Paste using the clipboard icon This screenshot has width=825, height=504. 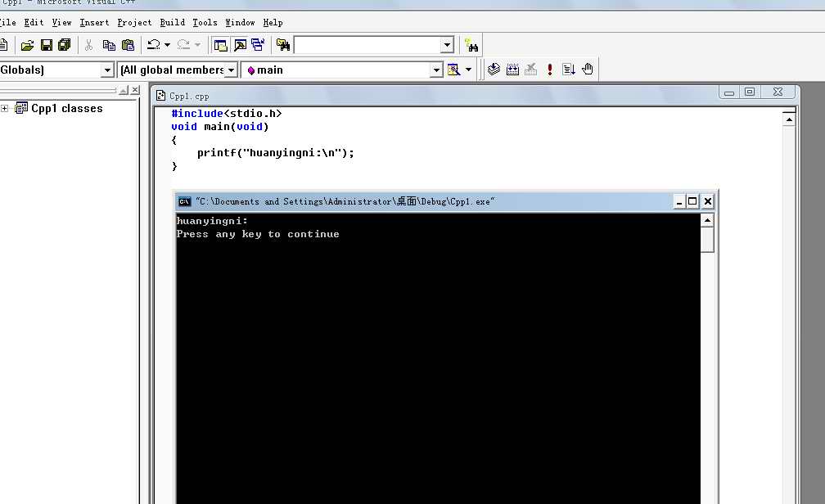[x=128, y=45]
